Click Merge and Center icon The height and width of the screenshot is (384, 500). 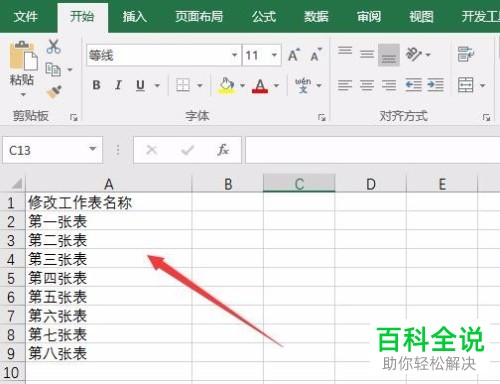point(466,85)
